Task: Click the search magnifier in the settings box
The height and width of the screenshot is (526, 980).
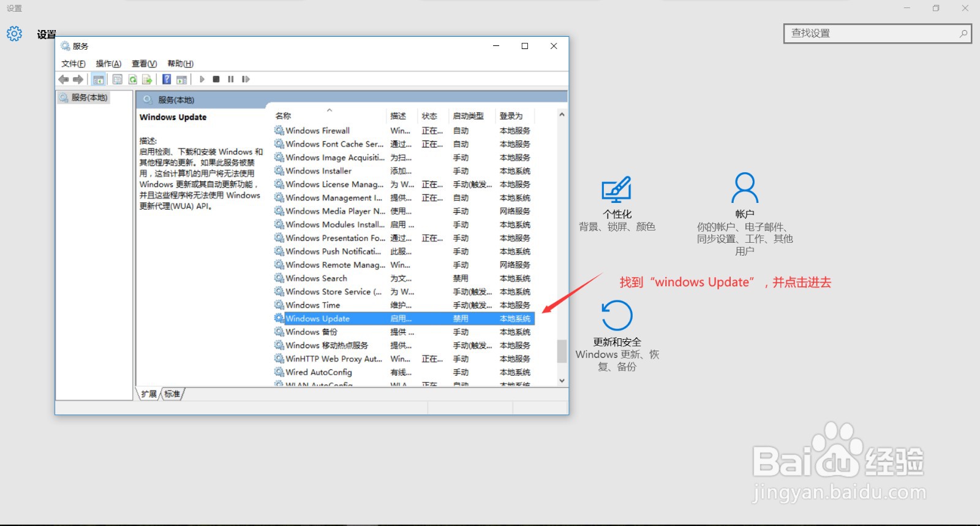Action: coord(963,34)
